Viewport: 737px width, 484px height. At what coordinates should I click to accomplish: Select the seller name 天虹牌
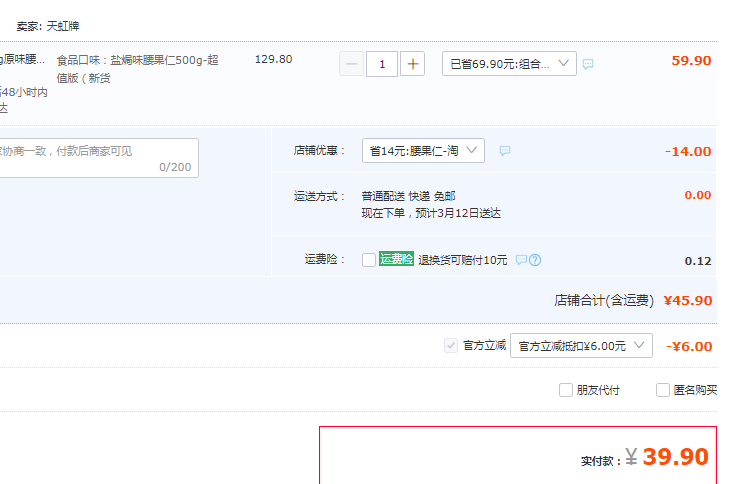63,26
